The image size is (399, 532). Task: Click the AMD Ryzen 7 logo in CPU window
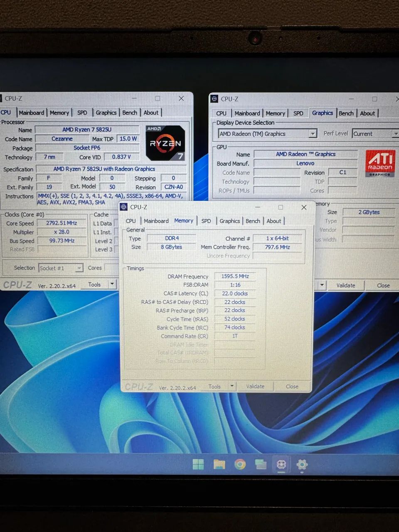point(165,143)
